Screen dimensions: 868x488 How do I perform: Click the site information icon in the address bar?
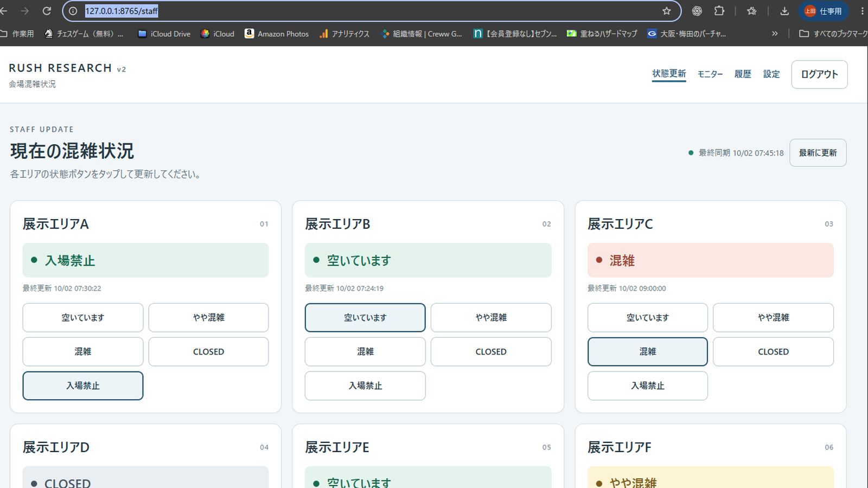point(73,11)
